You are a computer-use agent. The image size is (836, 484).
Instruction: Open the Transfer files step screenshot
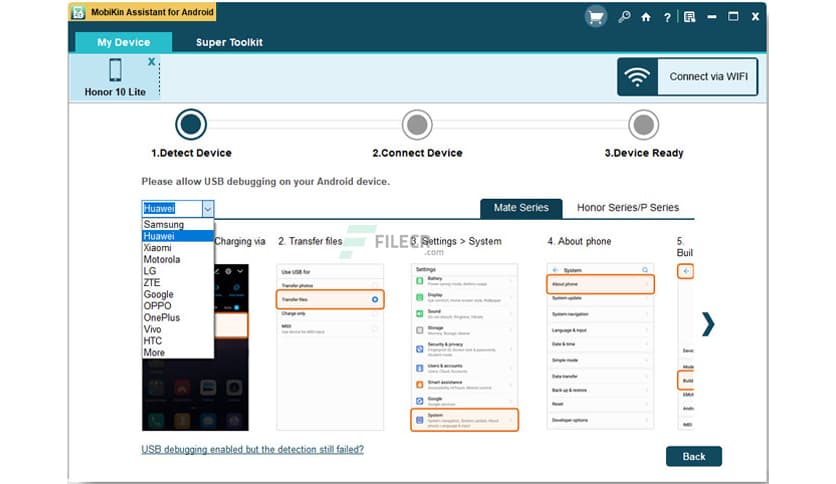click(x=330, y=346)
